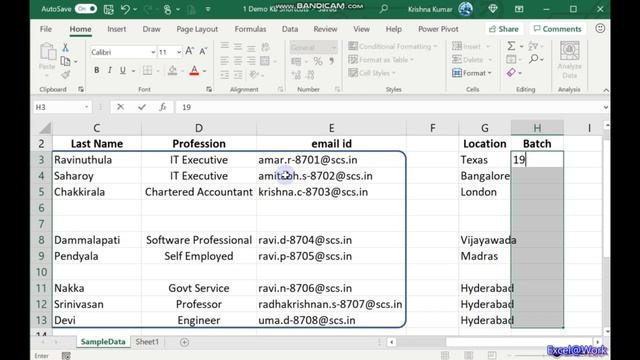Screen dimensions: 640x360
Task: Open Clipboard pane launcher
Action: pos(81,89)
